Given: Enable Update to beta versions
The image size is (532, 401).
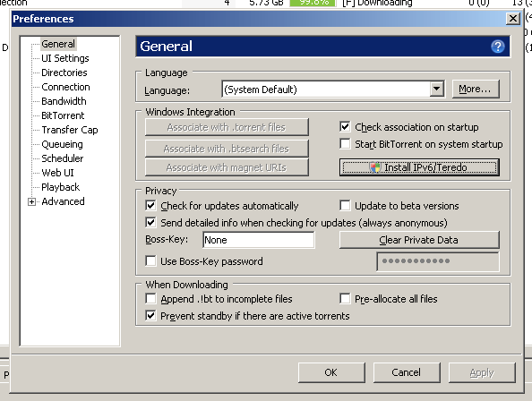Looking at the screenshot, I should (345, 205).
